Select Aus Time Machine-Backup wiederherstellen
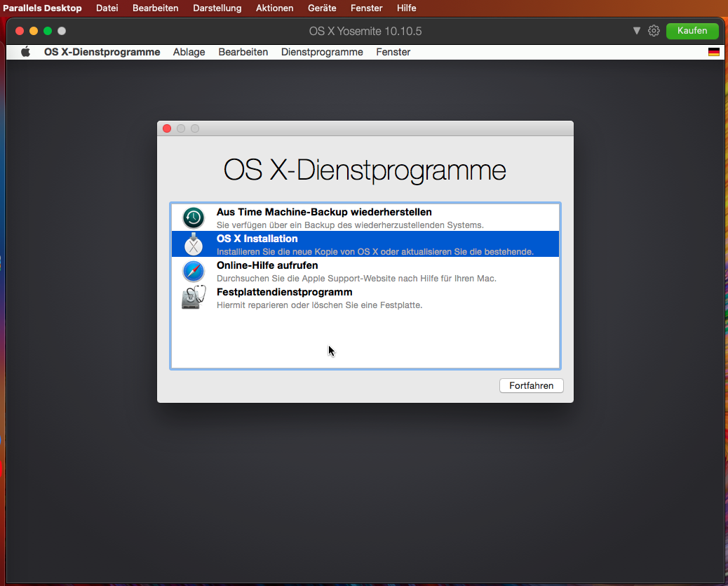Screen dimensions: 728x586 (x=365, y=218)
